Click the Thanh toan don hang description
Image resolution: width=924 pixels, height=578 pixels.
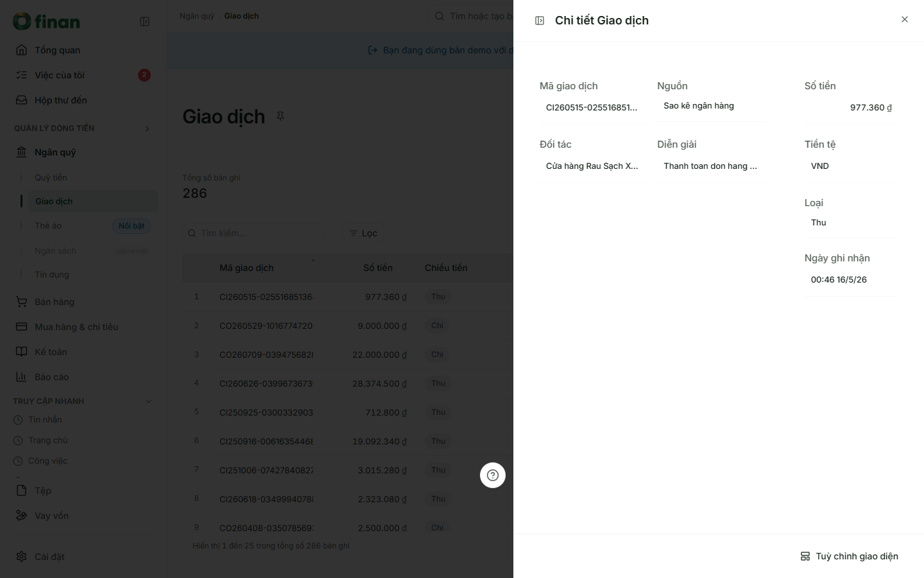[710, 166]
